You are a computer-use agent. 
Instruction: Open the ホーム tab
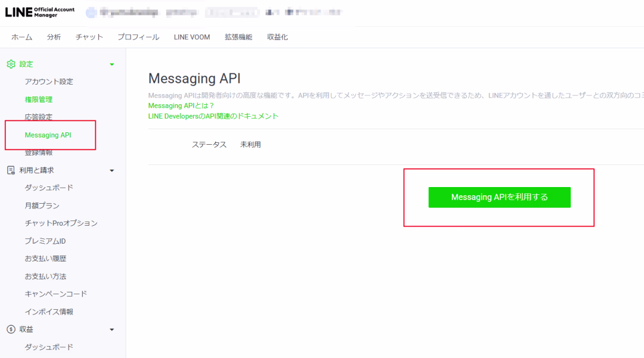(22, 37)
